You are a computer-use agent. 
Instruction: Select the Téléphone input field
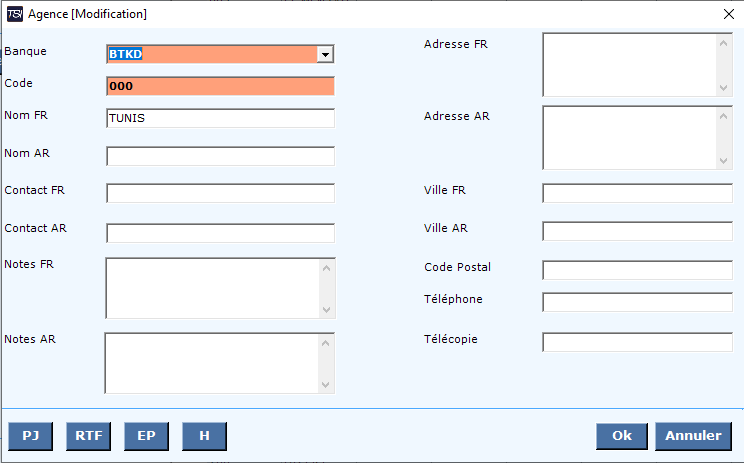coord(638,302)
